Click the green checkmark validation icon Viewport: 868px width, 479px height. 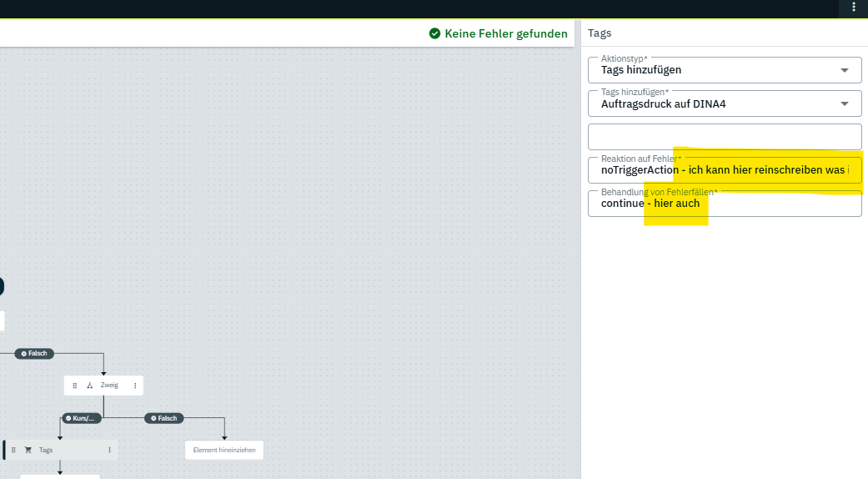click(x=434, y=34)
